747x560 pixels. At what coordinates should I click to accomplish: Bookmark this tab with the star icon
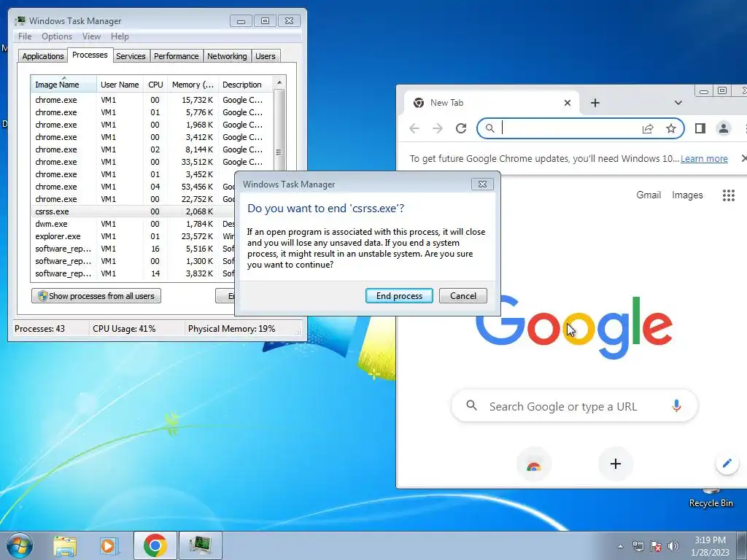coord(671,128)
